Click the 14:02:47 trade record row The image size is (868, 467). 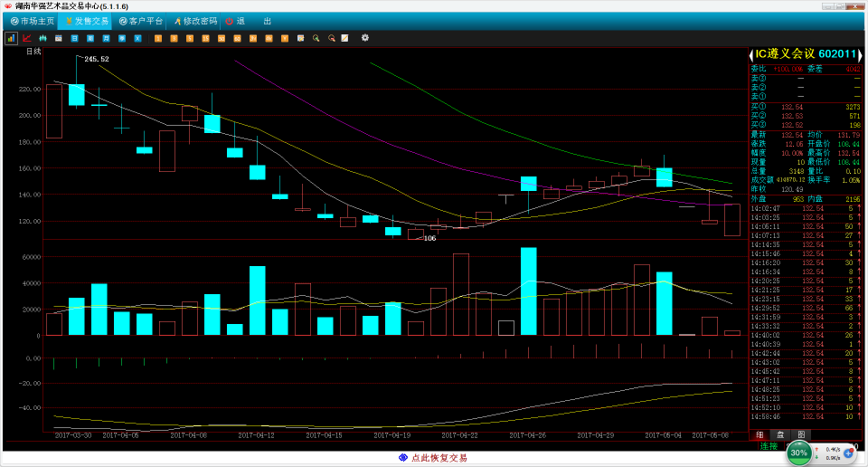click(806, 209)
